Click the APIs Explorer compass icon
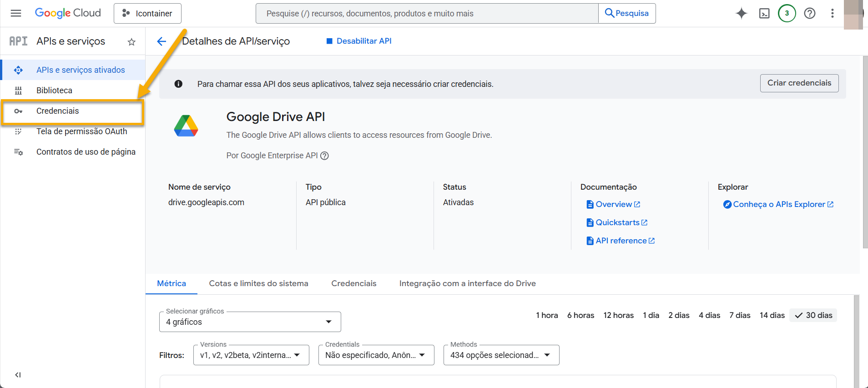The height and width of the screenshot is (388, 868). (x=727, y=204)
